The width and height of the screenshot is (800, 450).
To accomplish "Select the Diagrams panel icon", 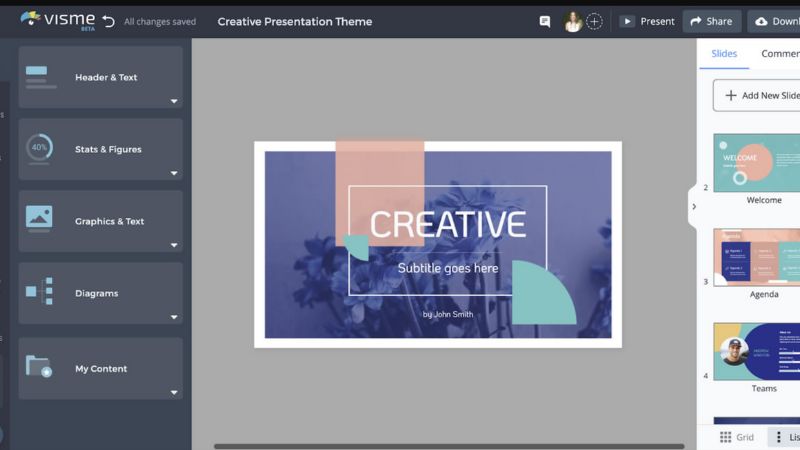I will [39, 292].
